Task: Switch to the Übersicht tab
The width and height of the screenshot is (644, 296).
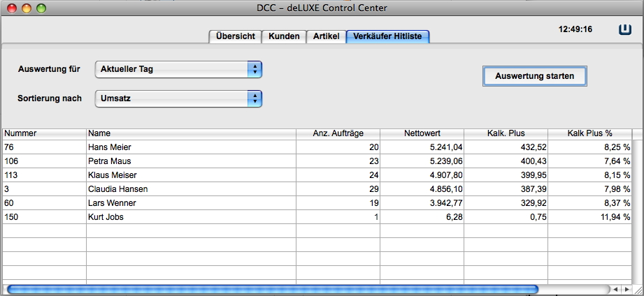Action: [x=234, y=36]
